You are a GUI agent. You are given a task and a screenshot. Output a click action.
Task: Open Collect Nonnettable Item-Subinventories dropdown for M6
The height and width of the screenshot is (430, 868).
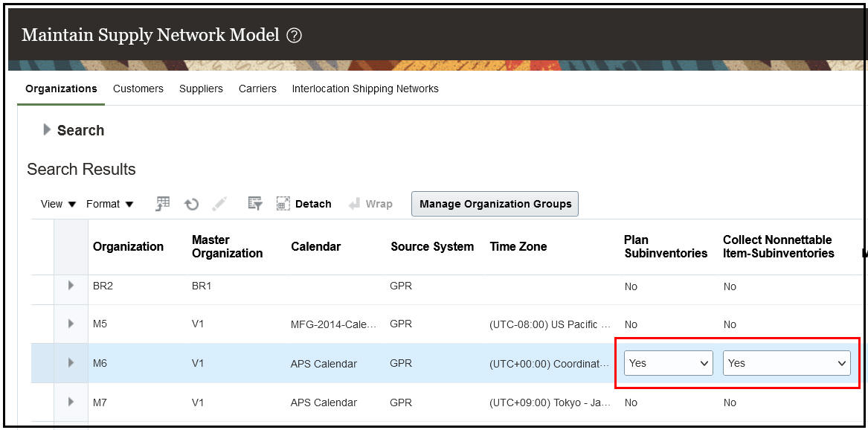[x=786, y=363]
